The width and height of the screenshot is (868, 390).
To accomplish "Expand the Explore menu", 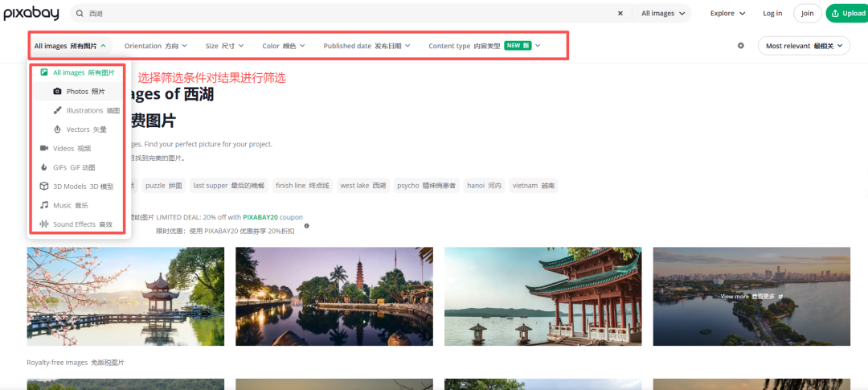I will 727,14.
